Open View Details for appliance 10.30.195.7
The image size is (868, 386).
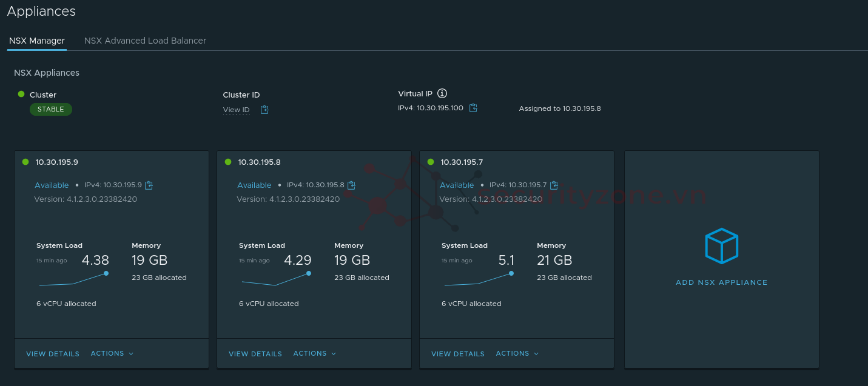tap(458, 354)
